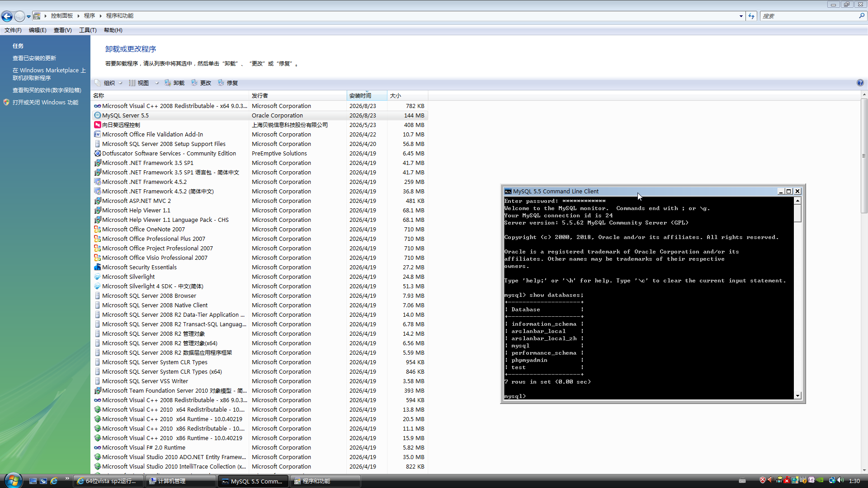Image resolution: width=868 pixels, height=488 pixels.
Task: Focus the search input field
Action: click(x=809, y=16)
